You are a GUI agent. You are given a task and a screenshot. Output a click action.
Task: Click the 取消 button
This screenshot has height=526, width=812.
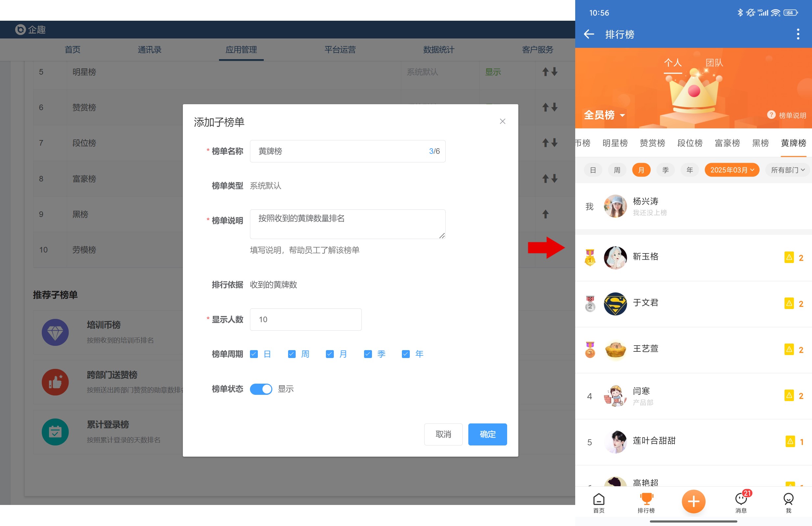[x=443, y=434]
